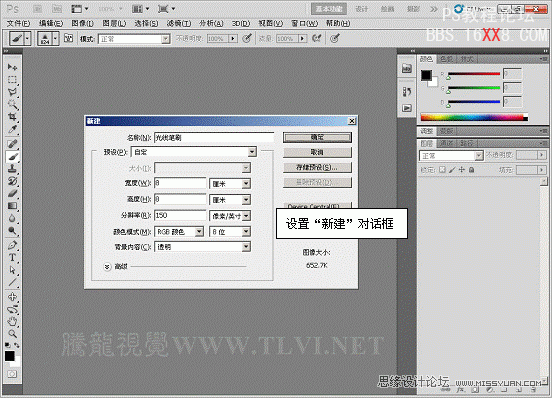Toggle Quick Mask mode icon
The image size is (552, 398).
(x=12, y=374)
